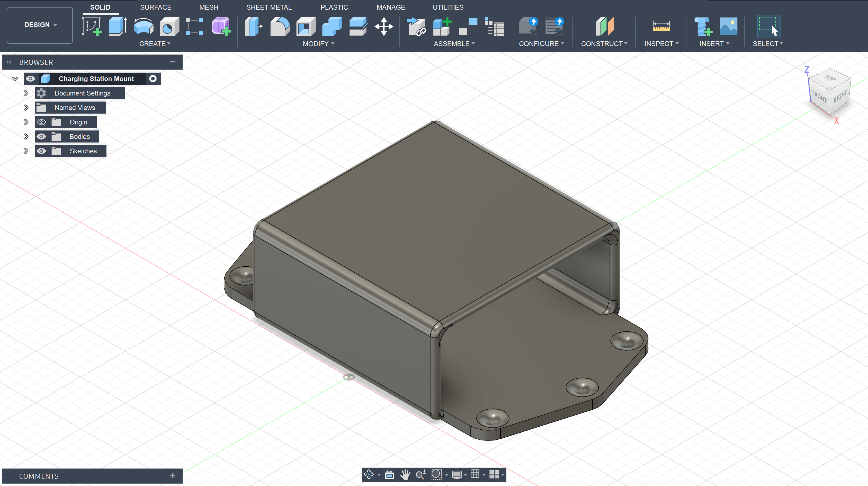
Task: Click the Rectangular Pattern tool icon
Action: point(195,26)
